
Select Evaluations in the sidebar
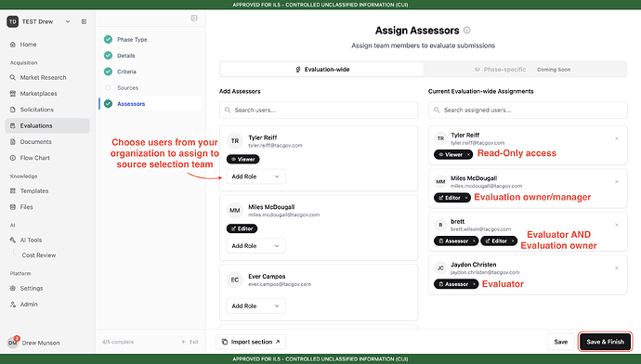[47, 126]
